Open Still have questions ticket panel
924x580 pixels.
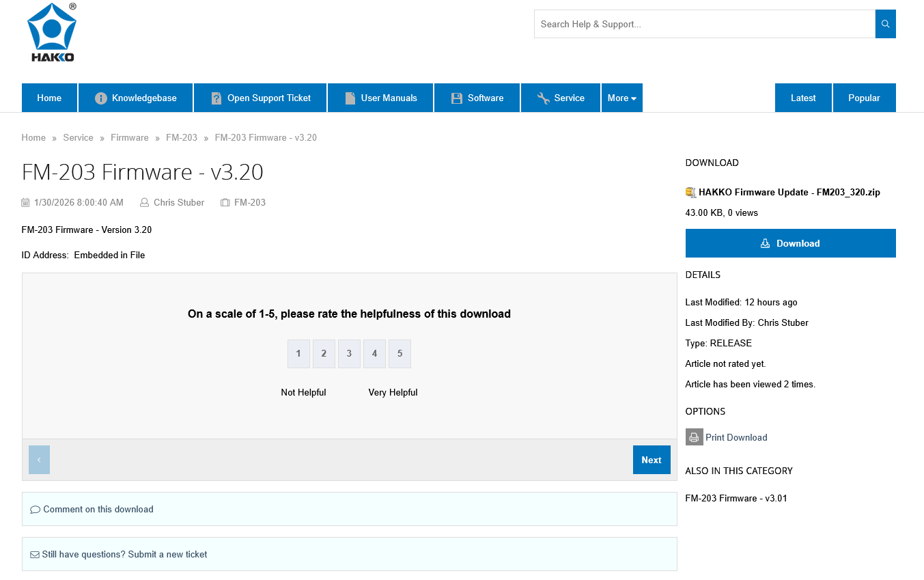click(124, 554)
